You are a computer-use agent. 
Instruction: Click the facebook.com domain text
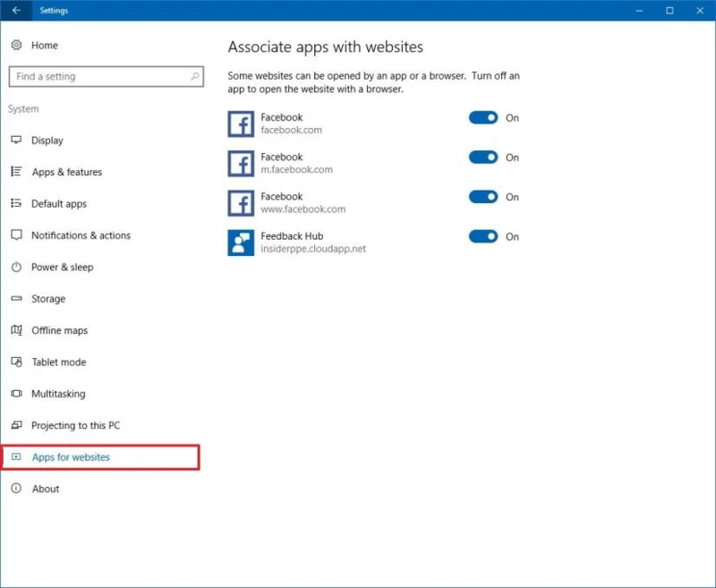pos(292,130)
